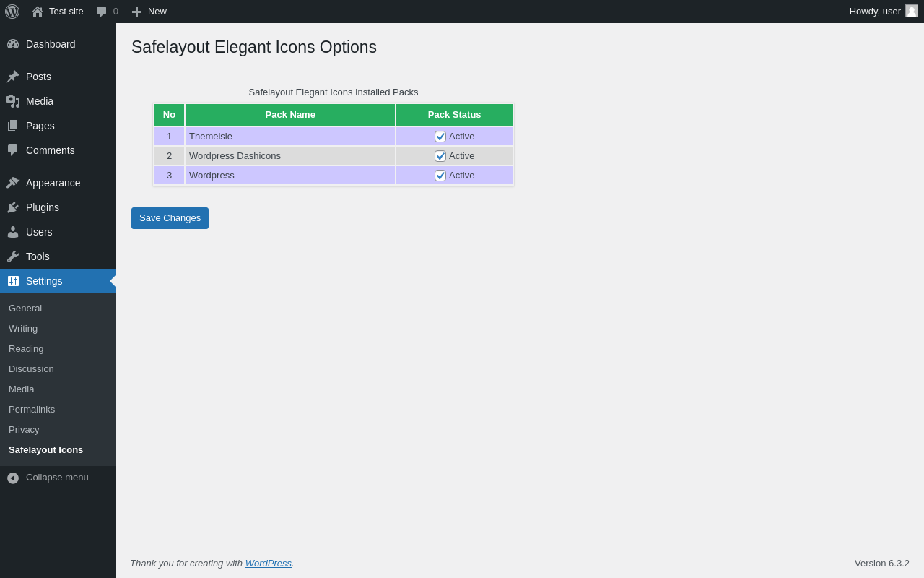The width and height of the screenshot is (924, 578).
Task: Click Collapse menu text
Action: coord(57,478)
